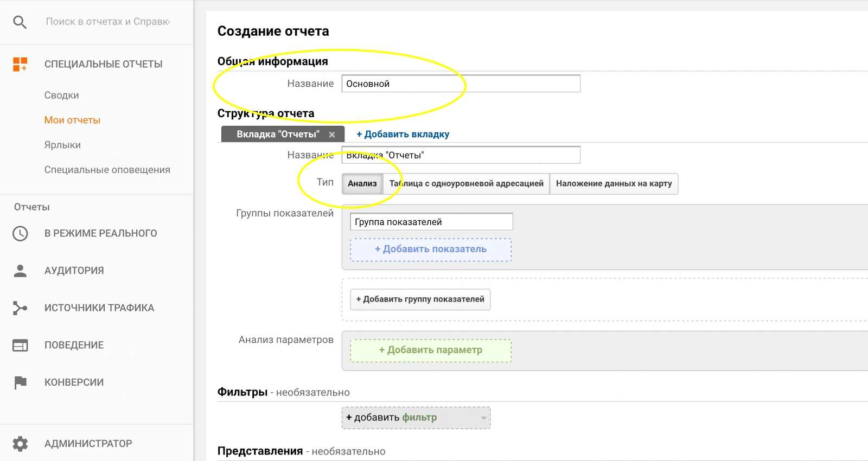
Task: Open Администратор gear icon
Action: 20,444
